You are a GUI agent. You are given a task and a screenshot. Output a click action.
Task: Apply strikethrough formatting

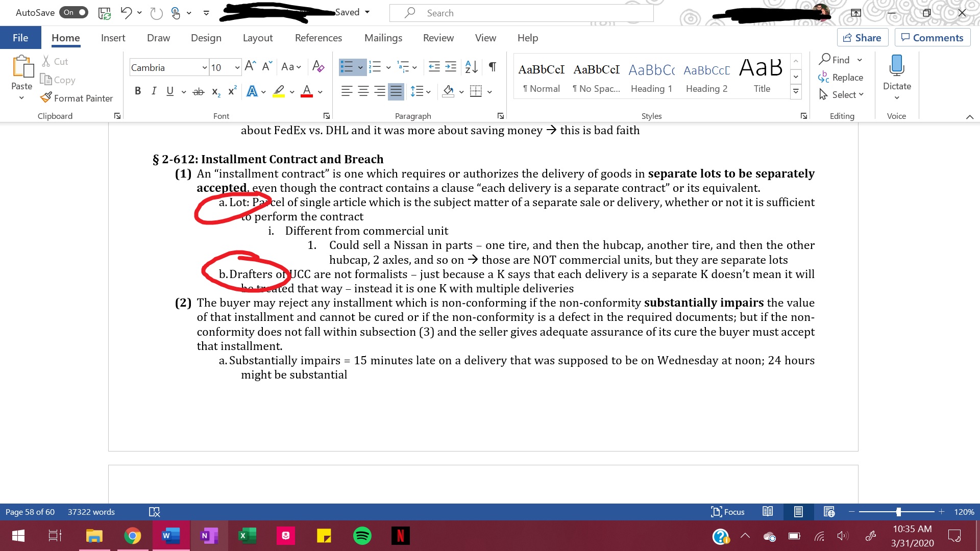(x=198, y=92)
